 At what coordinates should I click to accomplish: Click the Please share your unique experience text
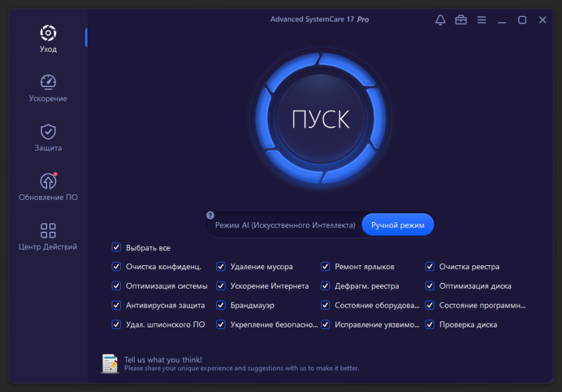pos(242,368)
